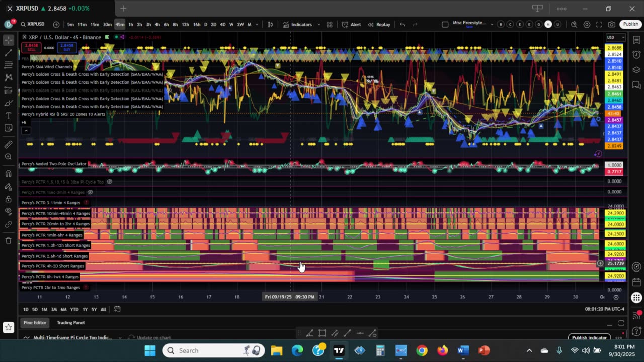Image resolution: width=644 pixels, height=362 pixels.
Task: Select the 45m timeframe
Action: [119, 24]
